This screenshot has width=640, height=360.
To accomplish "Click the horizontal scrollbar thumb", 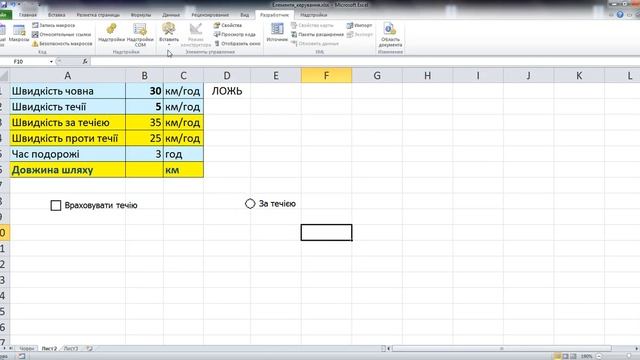I will pos(502,349).
